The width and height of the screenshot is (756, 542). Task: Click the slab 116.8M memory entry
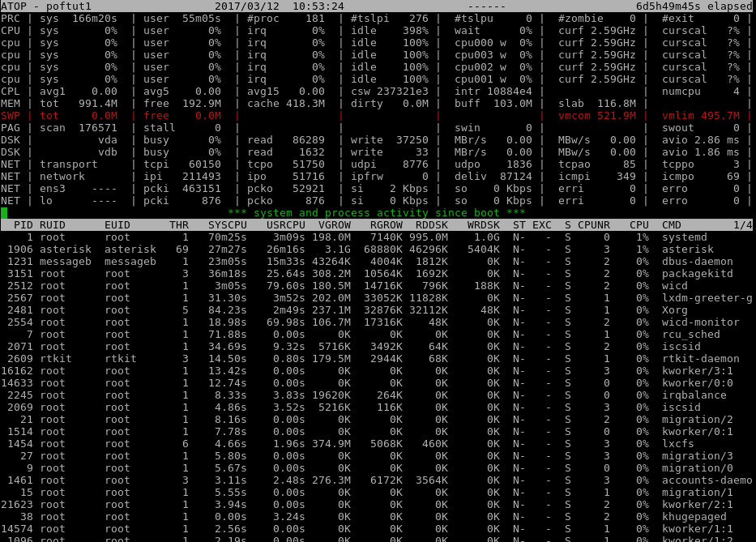coord(597,104)
